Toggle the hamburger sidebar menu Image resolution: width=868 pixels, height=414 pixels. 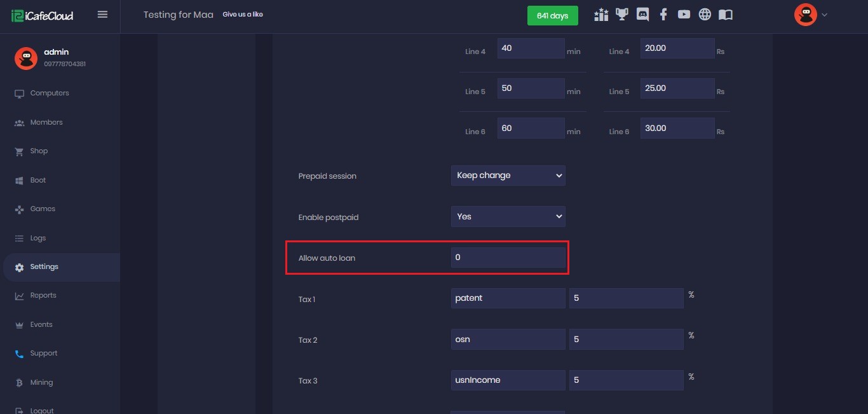coord(102,15)
